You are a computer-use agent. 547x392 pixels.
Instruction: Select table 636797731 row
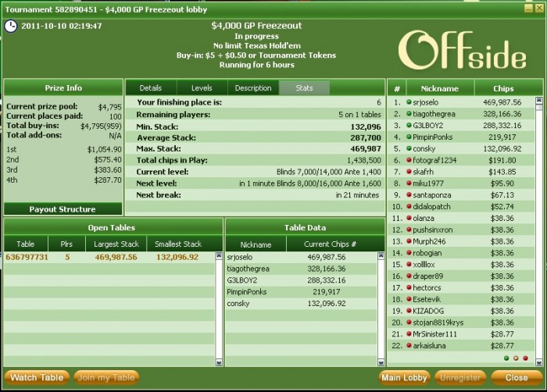pos(109,258)
